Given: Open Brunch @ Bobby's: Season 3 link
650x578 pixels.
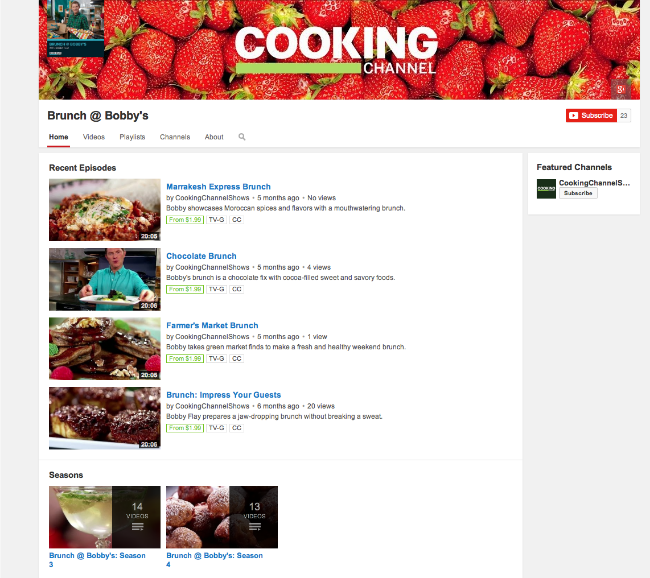Looking at the screenshot, I should click(97, 560).
